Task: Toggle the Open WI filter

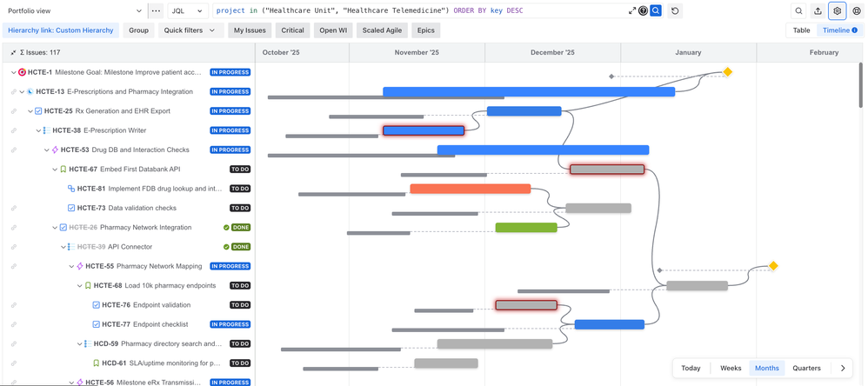Action: coord(333,30)
